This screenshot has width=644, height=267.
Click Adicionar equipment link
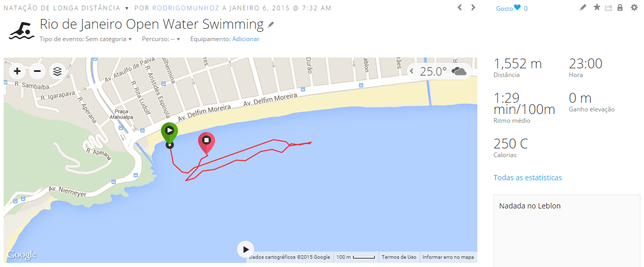(x=245, y=39)
